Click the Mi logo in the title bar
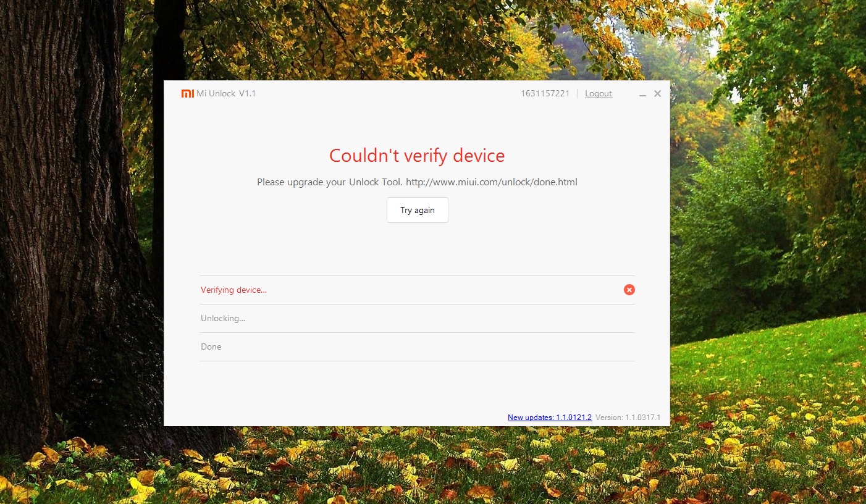 188,94
